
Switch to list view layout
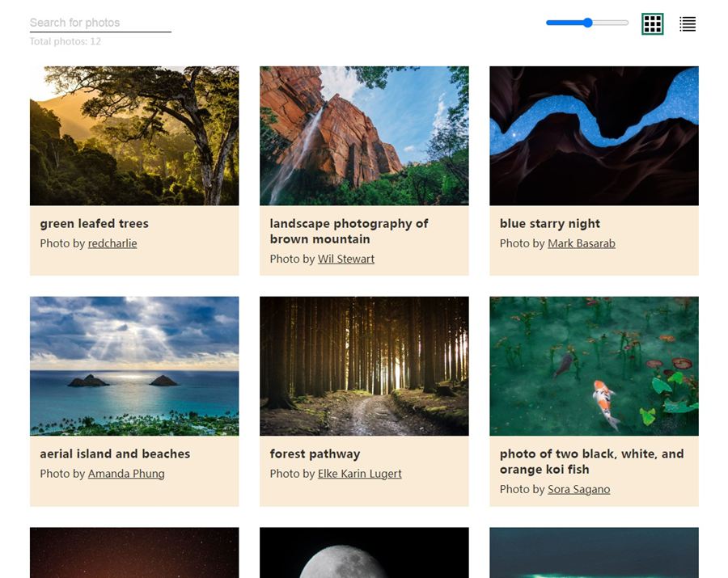click(688, 24)
